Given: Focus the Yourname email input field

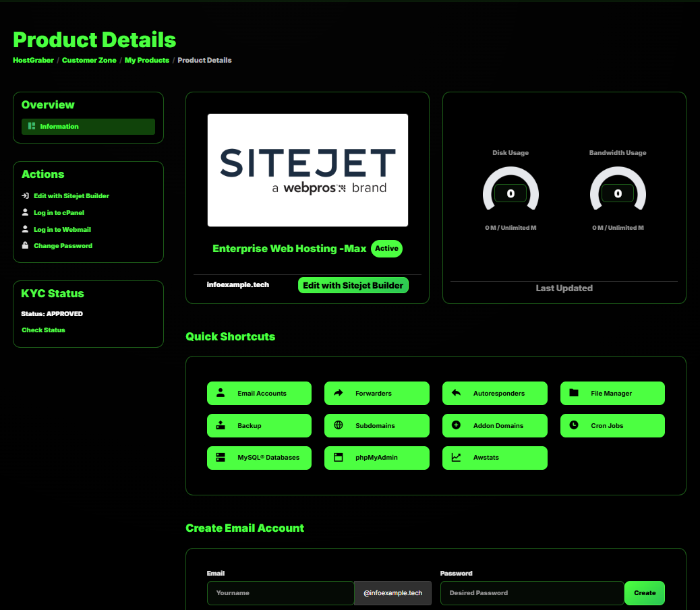Looking at the screenshot, I should click(x=281, y=593).
